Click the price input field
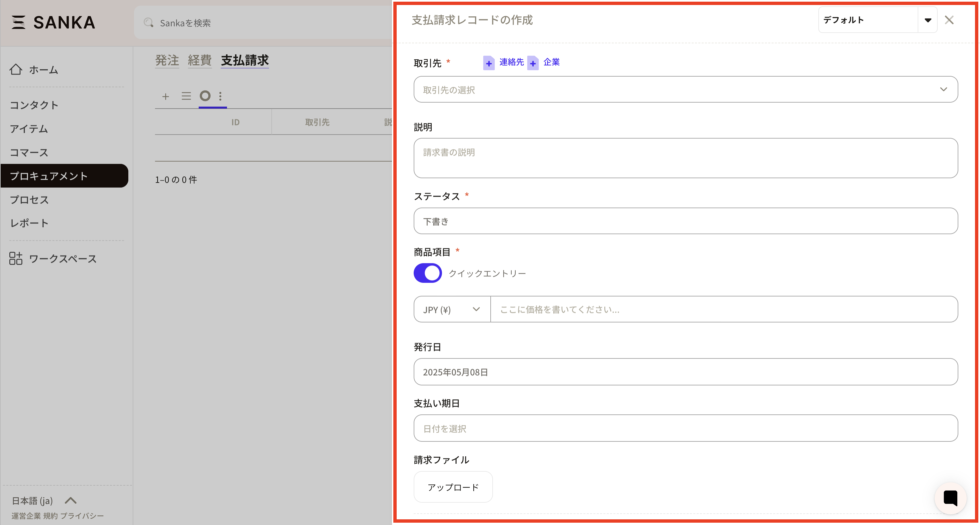The height and width of the screenshot is (525, 980). [x=724, y=309]
